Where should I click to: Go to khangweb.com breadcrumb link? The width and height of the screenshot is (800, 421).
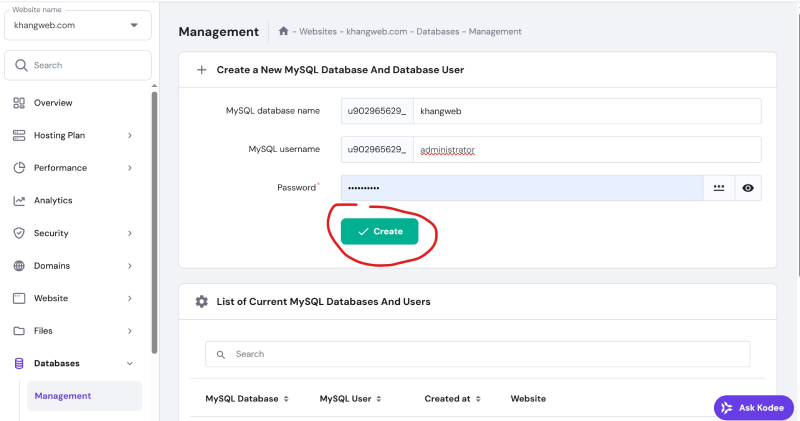click(377, 32)
